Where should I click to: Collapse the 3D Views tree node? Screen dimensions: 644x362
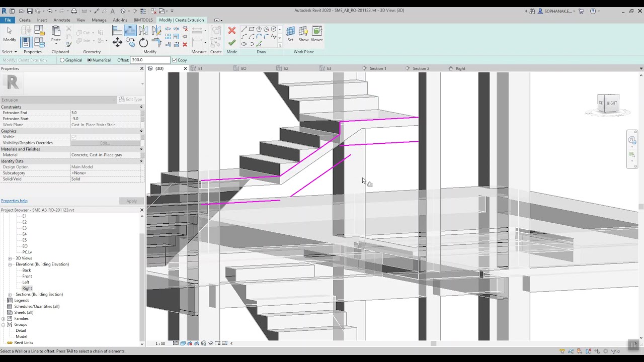pos(10,258)
